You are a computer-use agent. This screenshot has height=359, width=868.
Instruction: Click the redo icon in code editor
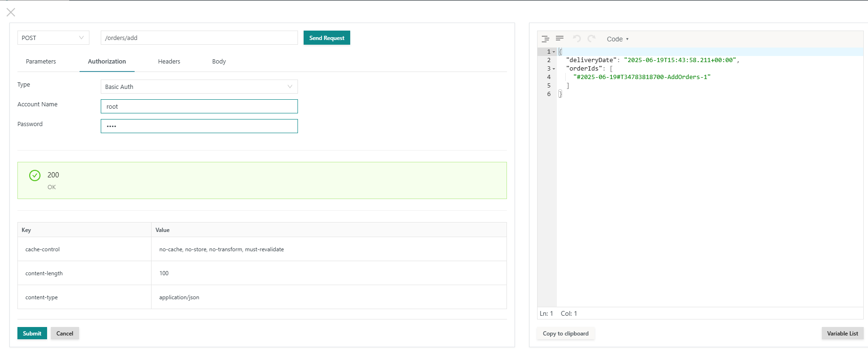tap(592, 39)
